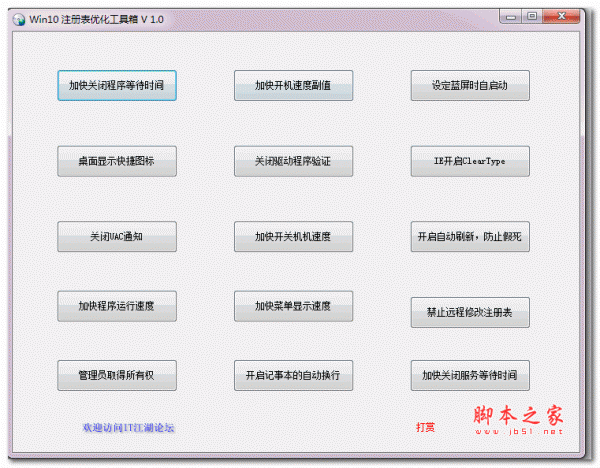Click the app globe icon in title bar
This screenshot has height=468, width=600.
click(18, 20)
